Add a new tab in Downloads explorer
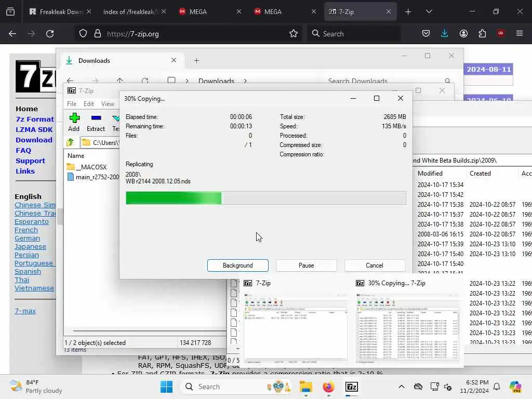The image size is (532, 399). 196,61
